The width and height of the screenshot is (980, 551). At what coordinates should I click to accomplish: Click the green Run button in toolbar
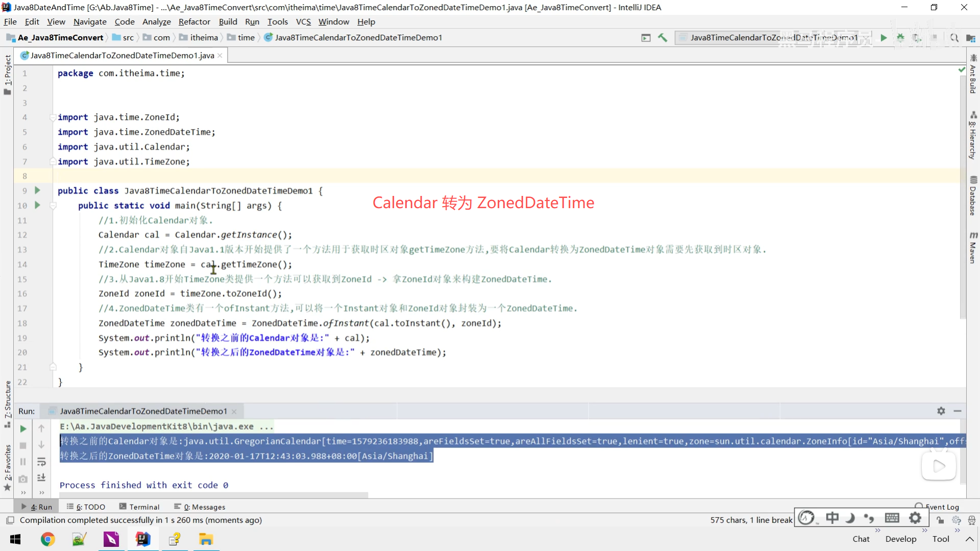[x=884, y=38]
